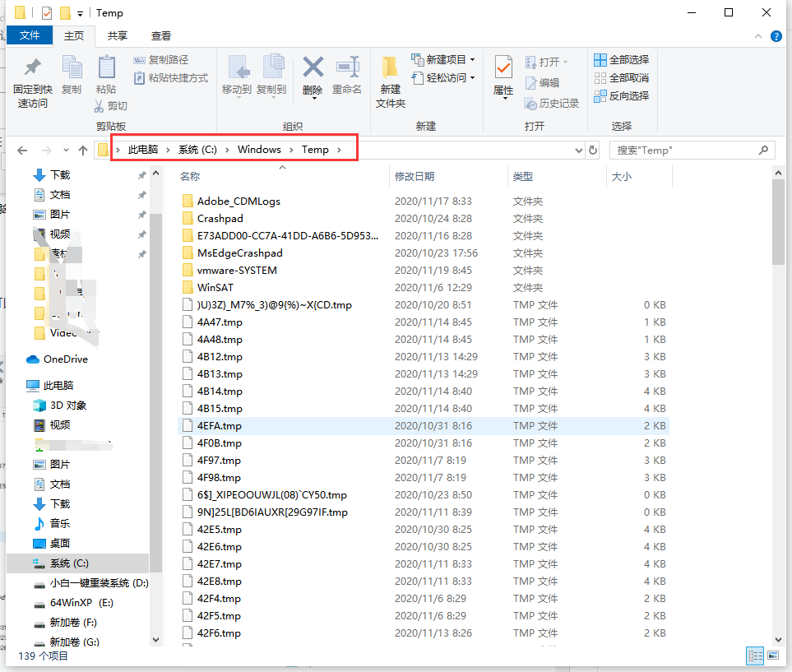Click the Copy icon in ribbon

[72, 68]
